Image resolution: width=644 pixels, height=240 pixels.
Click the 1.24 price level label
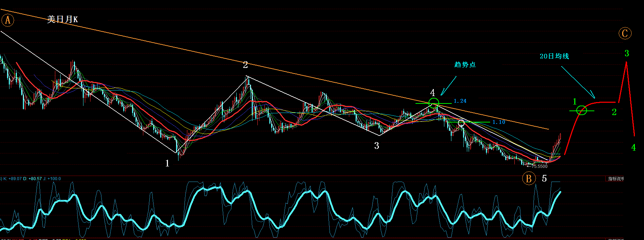pyautogui.click(x=460, y=101)
